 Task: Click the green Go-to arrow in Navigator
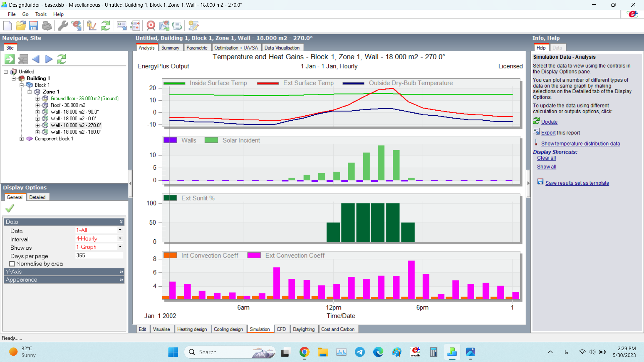pos(9,59)
